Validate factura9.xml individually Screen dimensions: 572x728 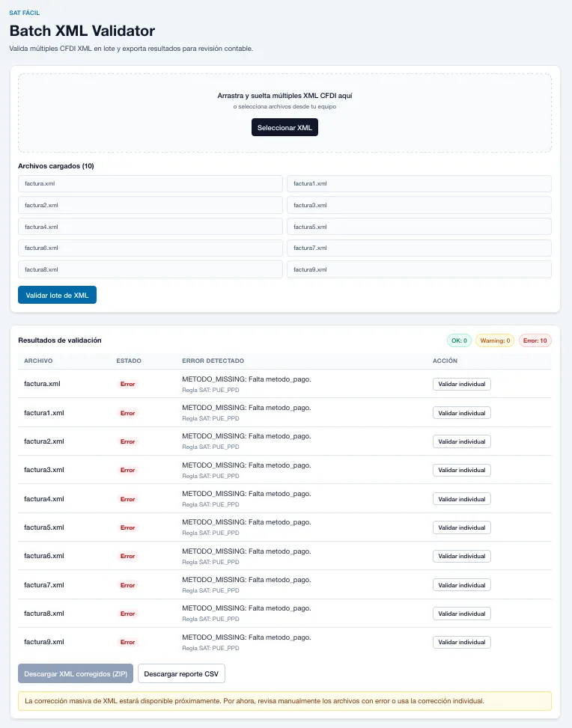[461, 642]
